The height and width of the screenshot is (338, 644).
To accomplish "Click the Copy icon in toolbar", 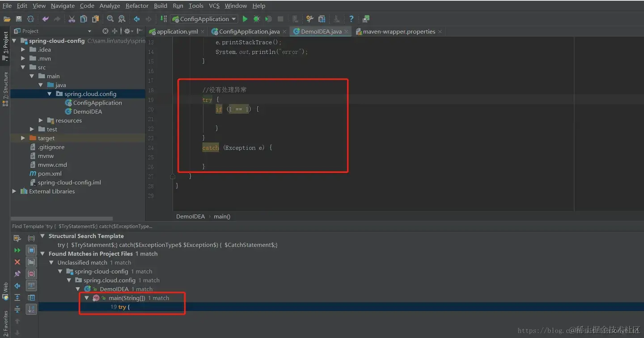I will (x=84, y=19).
